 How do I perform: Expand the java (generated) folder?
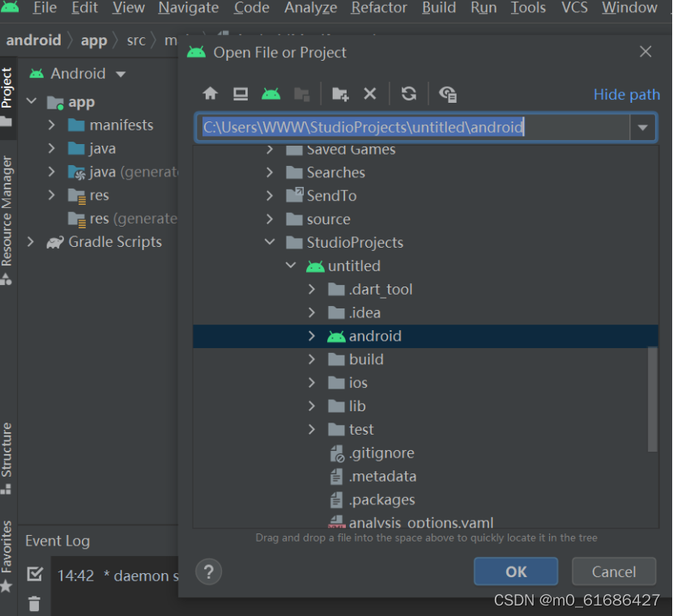pyautogui.click(x=52, y=172)
